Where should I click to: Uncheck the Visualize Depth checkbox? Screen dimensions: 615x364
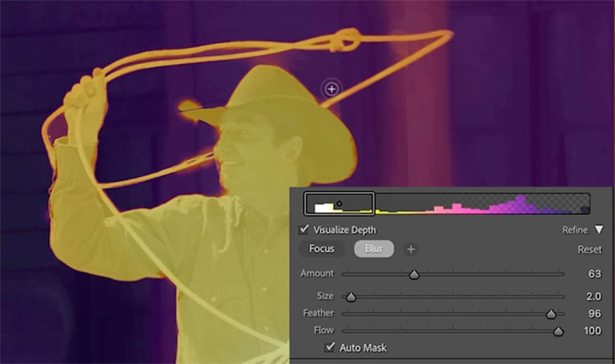(305, 230)
